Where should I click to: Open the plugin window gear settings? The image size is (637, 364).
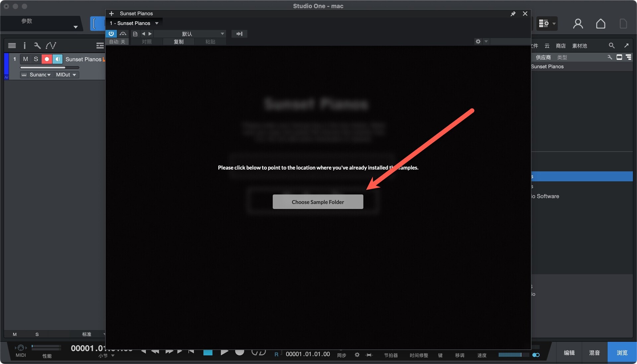(x=478, y=41)
